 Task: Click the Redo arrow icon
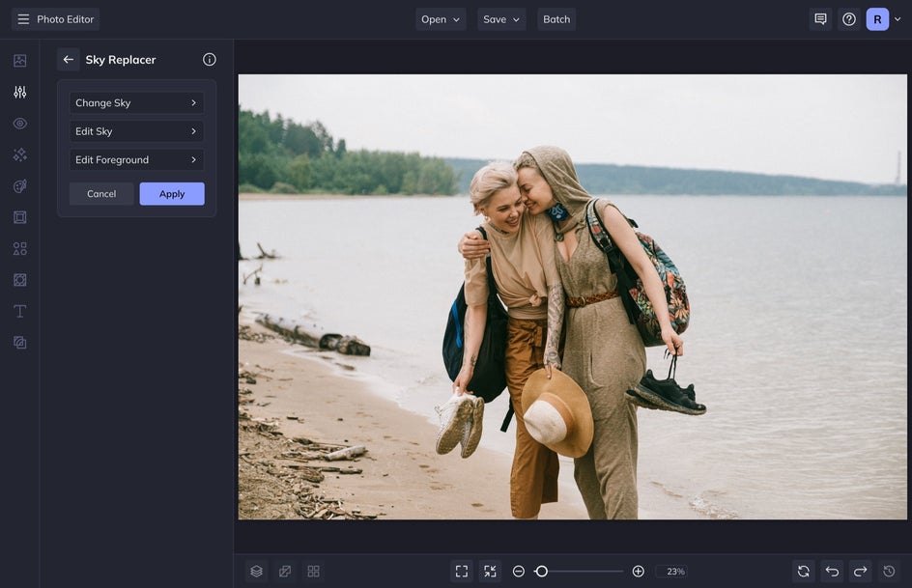860,572
